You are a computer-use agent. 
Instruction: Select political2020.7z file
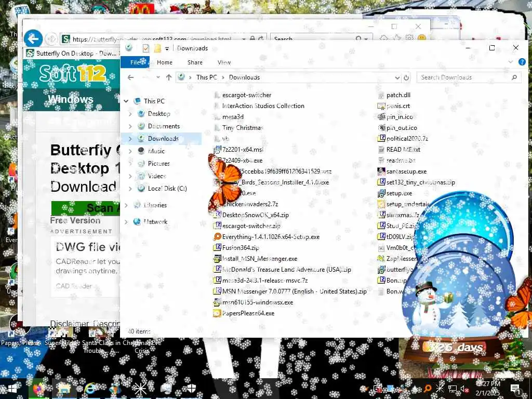point(403,138)
